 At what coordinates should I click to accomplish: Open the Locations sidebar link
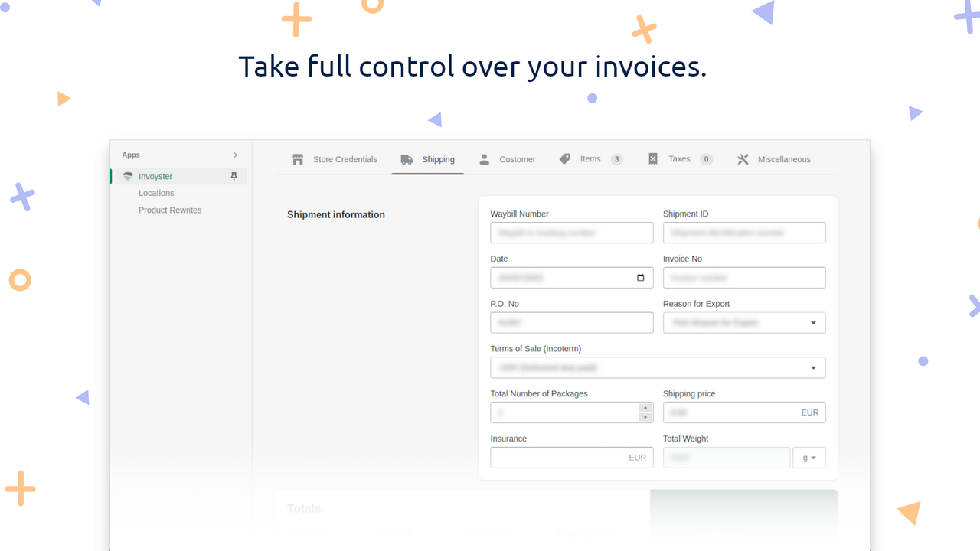pos(156,193)
